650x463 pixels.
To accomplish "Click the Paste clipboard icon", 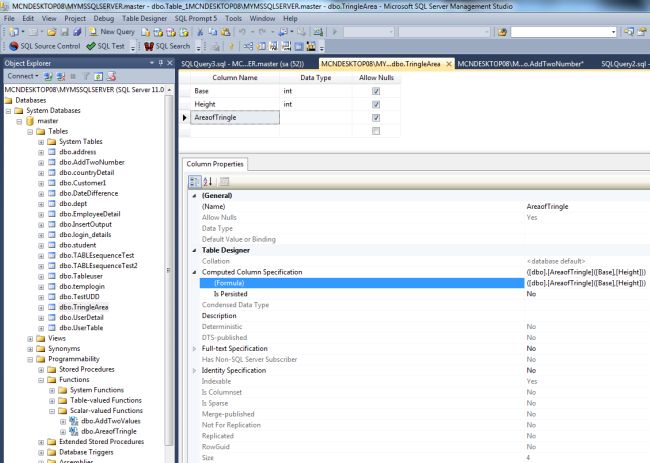I will (226, 32).
